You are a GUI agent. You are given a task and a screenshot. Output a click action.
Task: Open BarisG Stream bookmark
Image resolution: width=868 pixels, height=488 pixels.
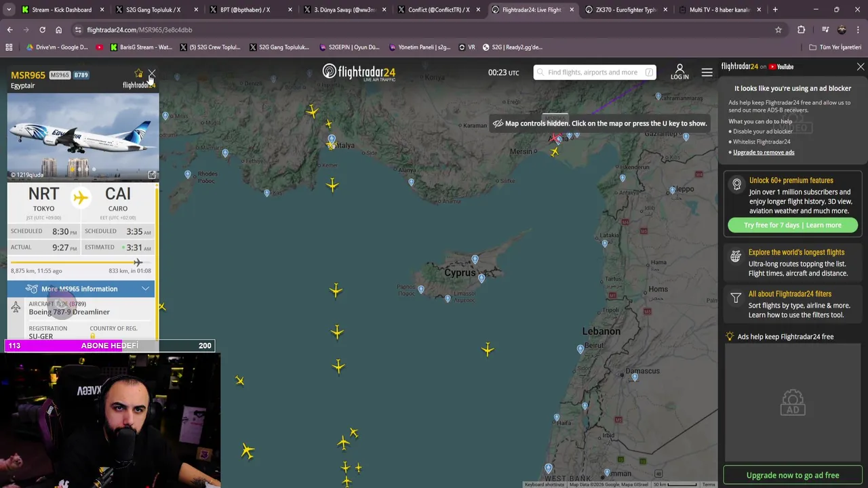[x=140, y=47]
